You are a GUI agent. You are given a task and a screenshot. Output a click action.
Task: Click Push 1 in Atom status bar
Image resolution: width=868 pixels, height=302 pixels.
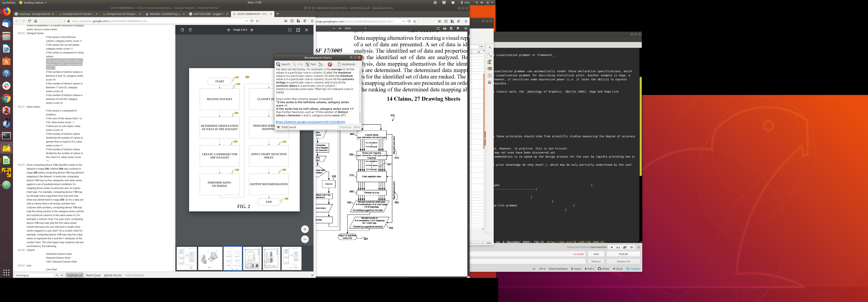click(589, 269)
